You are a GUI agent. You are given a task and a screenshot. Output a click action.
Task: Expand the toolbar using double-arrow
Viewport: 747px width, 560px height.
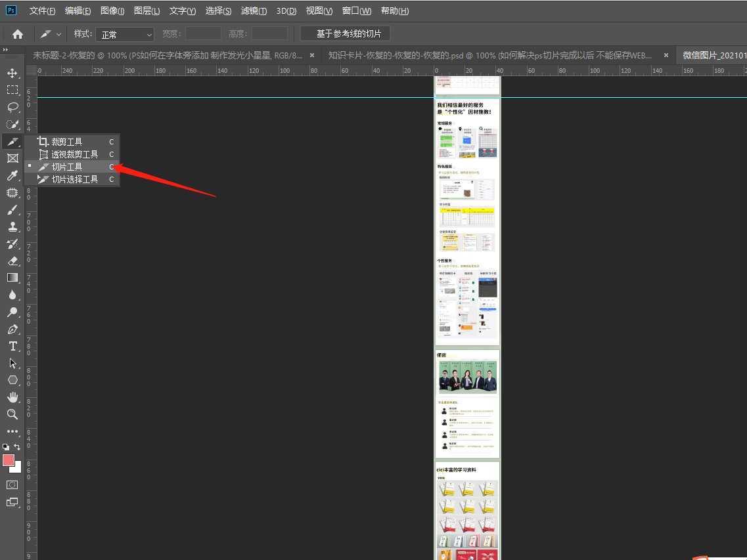point(5,50)
